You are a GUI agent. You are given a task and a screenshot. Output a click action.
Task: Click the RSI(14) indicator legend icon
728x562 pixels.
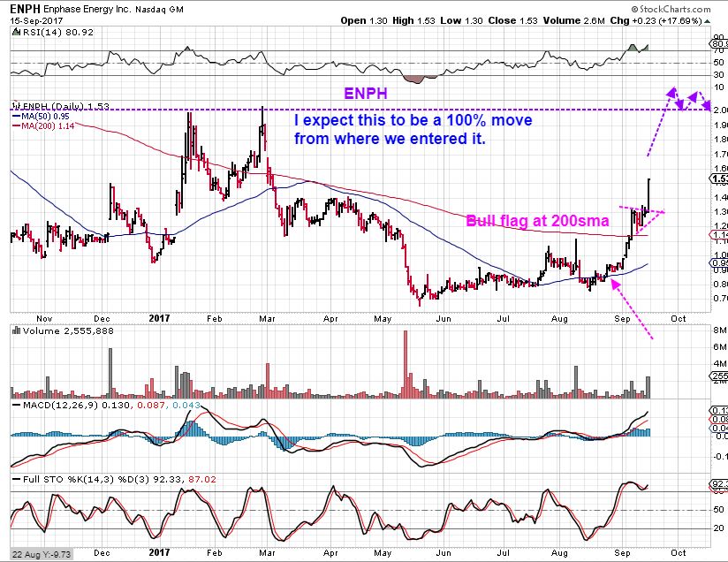pos(15,32)
